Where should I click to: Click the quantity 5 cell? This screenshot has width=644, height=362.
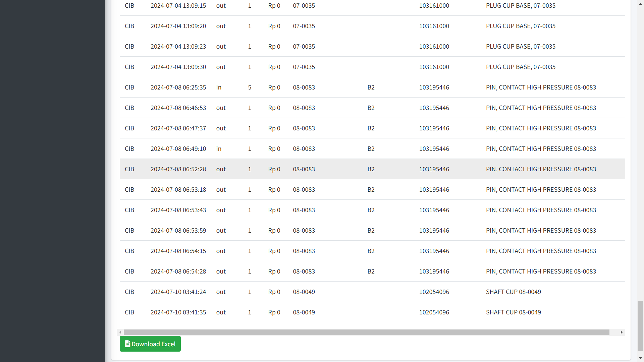(250, 87)
